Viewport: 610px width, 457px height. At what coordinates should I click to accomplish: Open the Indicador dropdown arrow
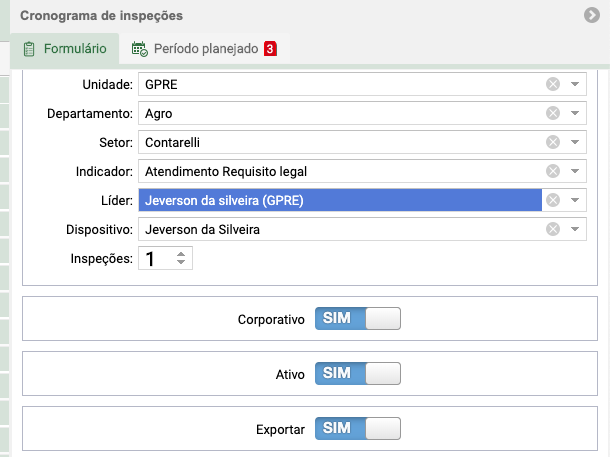click(x=575, y=171)
